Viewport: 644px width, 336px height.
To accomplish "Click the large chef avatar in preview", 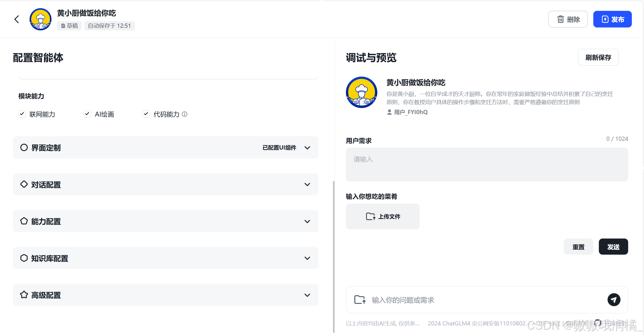I will click(x=361, y=92).
